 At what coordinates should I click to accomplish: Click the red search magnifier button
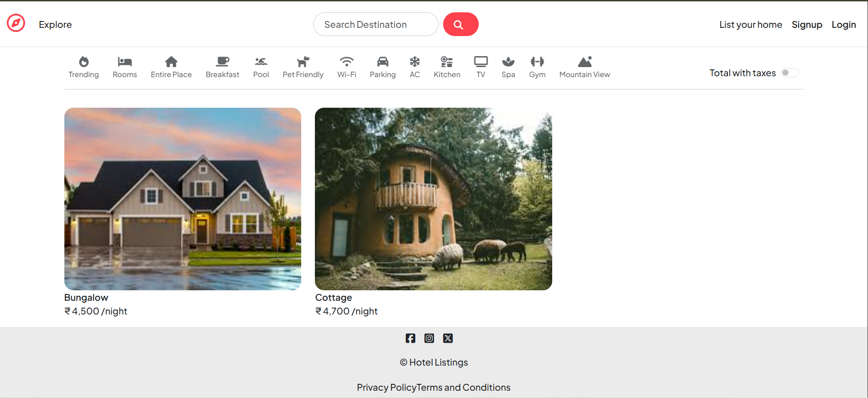click(460, 24)
